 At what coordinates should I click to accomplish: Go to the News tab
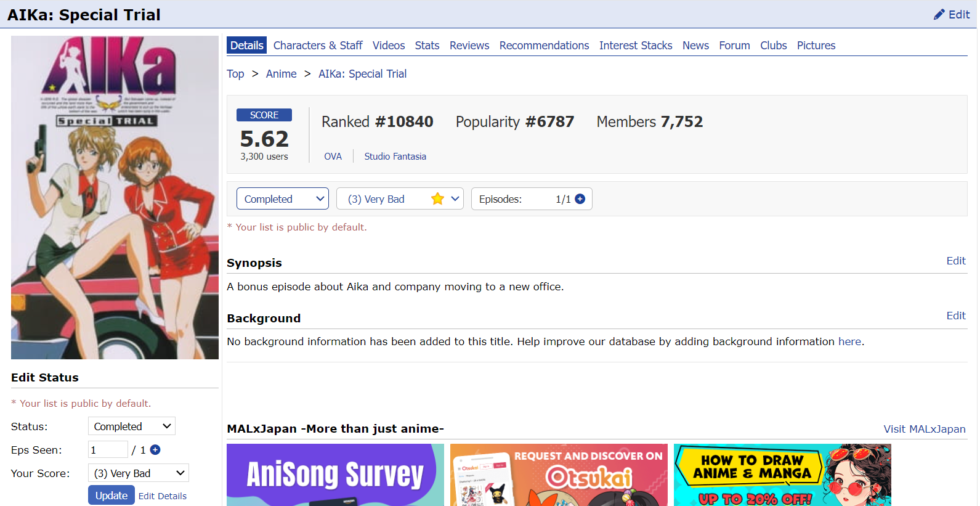tap(695, 45)
